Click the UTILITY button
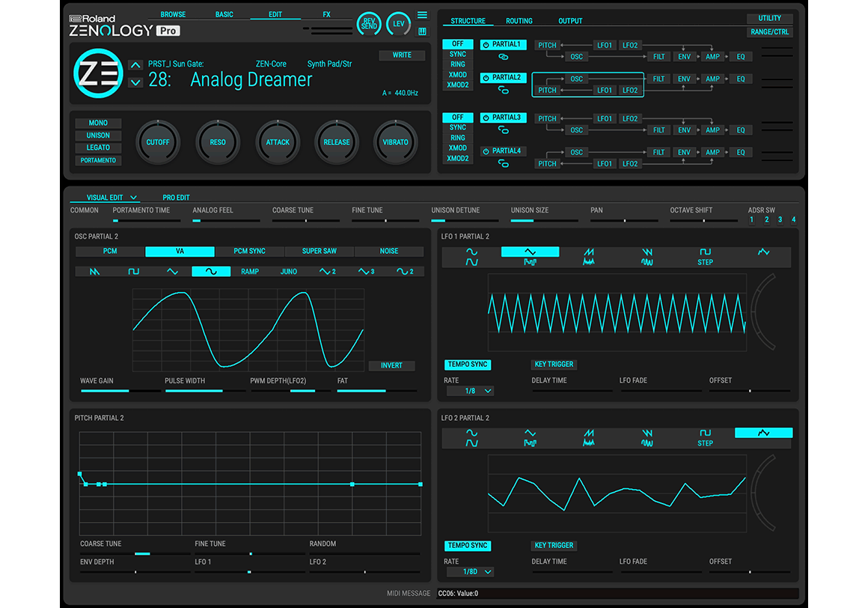The height and width of the screenshot is (608, 868). (x=769, y=18)
